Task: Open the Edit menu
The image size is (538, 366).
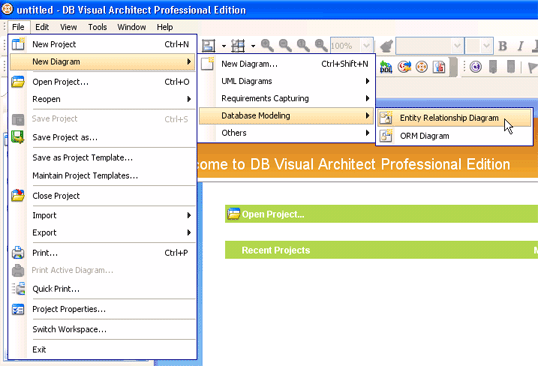Action: click(x=42, y=27)
